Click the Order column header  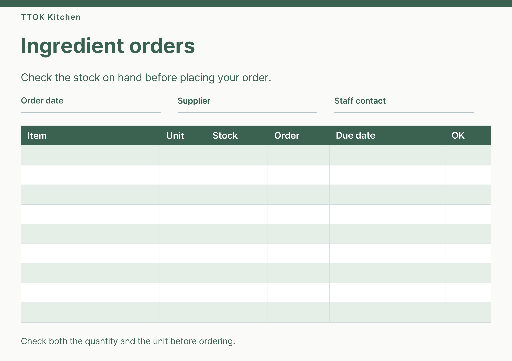(287, 136)
